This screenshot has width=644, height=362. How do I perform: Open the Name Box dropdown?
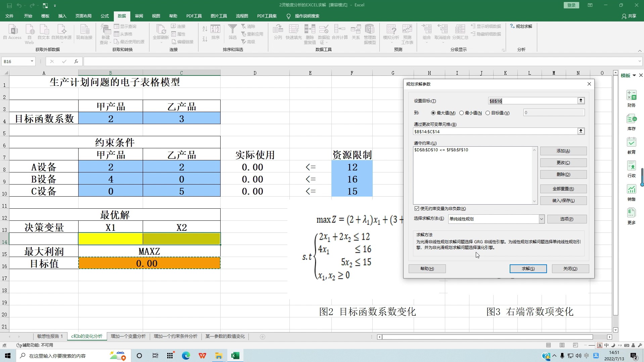coord(32,61)
